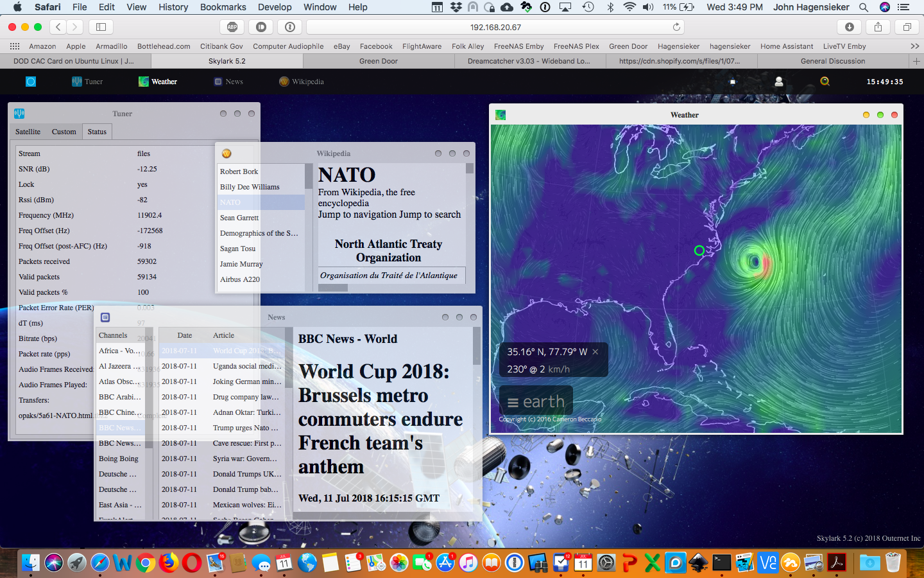Switch to the Green Door Safari tab
The width and height of the screenshot is (924, 578).
pyautogui.click(x=379, y=61)
